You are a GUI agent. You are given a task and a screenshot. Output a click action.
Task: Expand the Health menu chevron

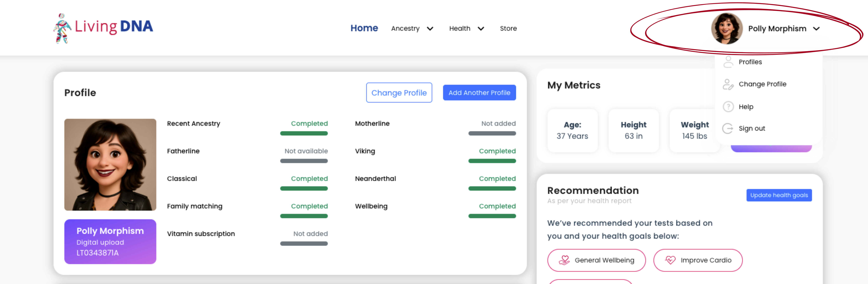[481, 29]
